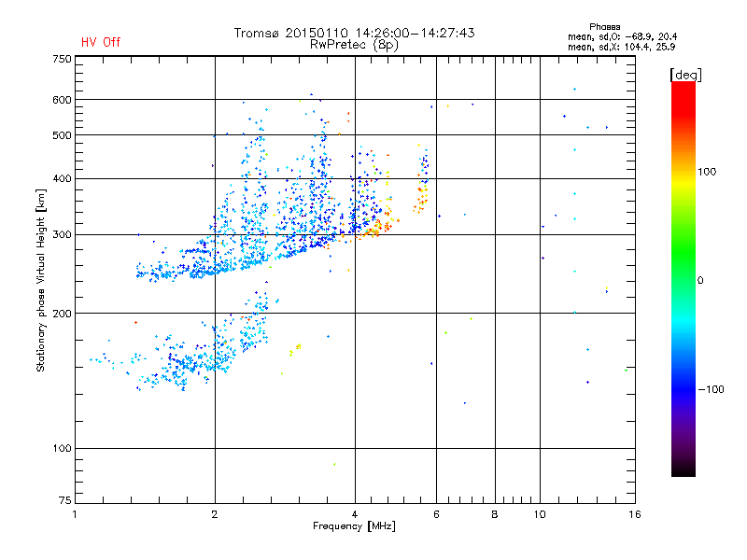Click the x-axis '6' tick label

tap(436, 514)
